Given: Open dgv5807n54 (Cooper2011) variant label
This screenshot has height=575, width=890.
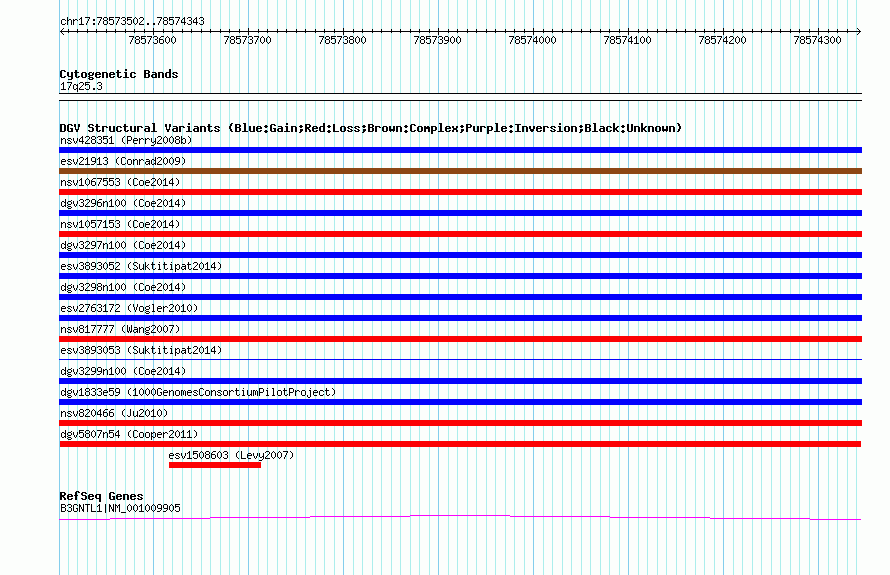Looking at the screenshot, I should point(129,434).
